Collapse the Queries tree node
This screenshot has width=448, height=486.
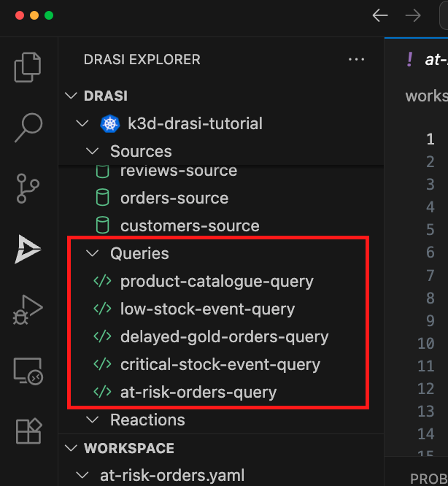click(139, 253)
